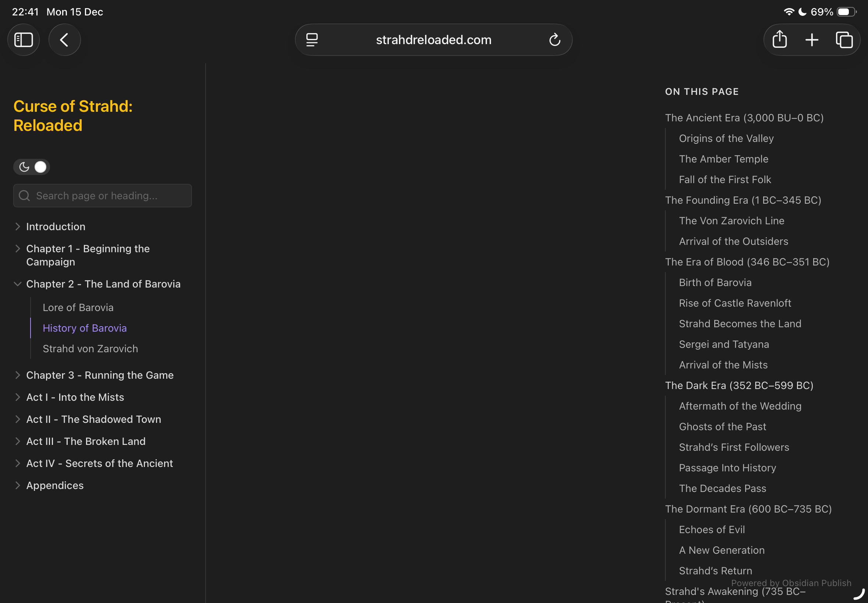The image size is (868, 603).
Task: Collapse Chapter 2 - The Land of Barovia
Action: point(17,284)
